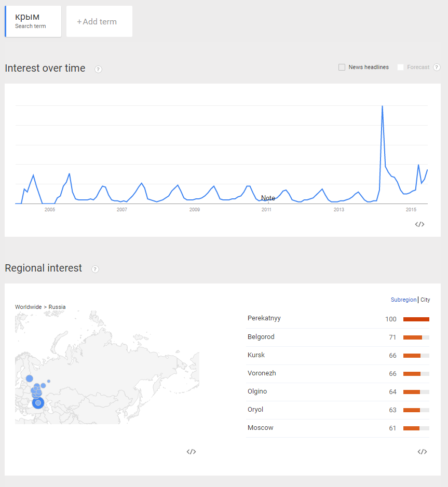Click Russia in the map breadcrumb
The height and width of the screenshot is (487, 448).
coord(57,307)
